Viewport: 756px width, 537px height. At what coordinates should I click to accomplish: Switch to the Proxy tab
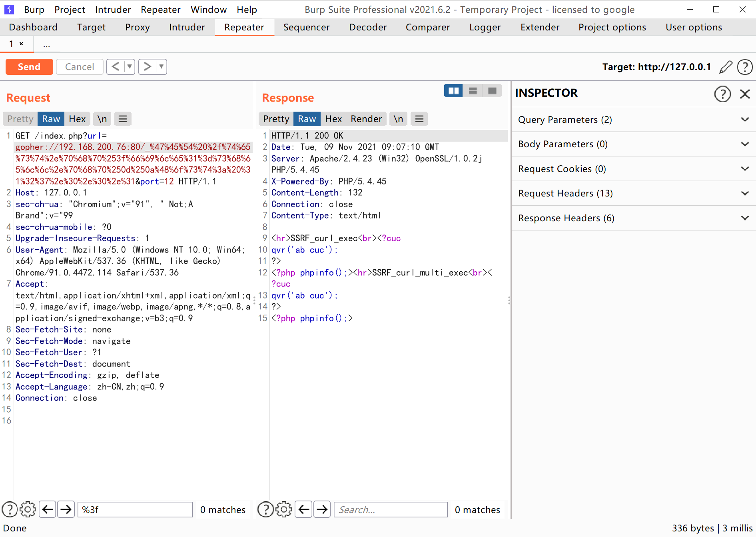(138, 27)
